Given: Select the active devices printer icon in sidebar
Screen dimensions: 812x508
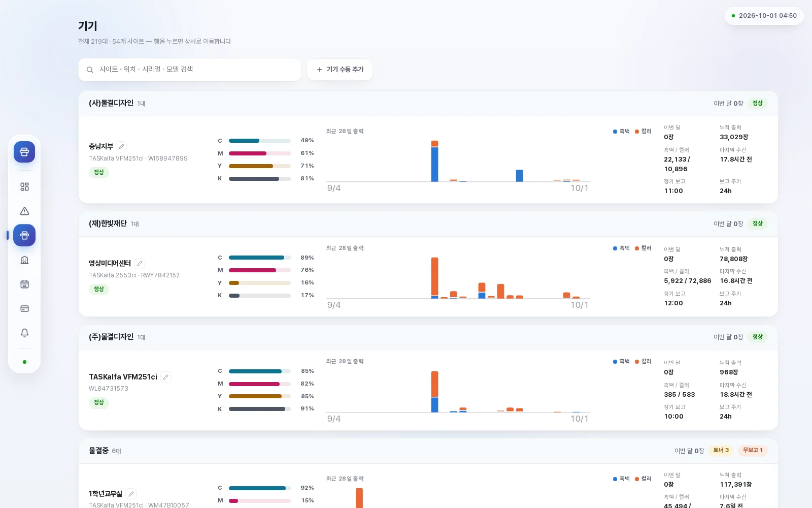Looking at the screenshot, I should pyautogui.click(x=24, y=235).
